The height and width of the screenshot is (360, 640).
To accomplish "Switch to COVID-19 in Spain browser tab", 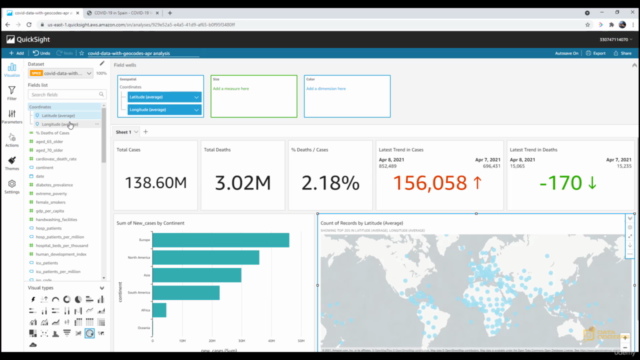I will coord(122,13).
